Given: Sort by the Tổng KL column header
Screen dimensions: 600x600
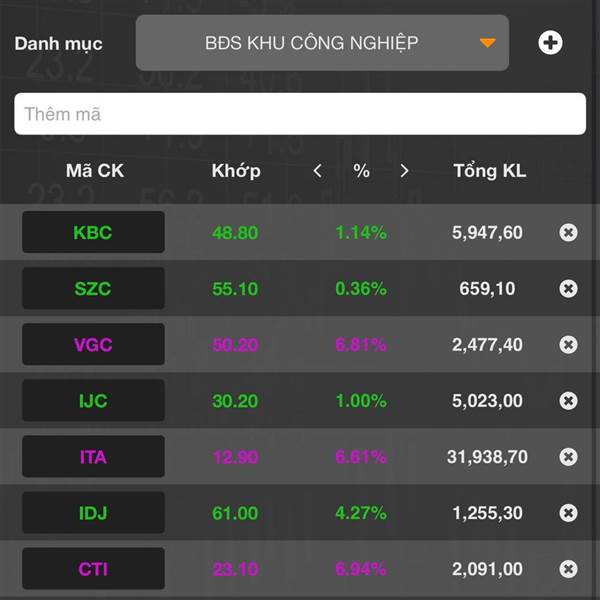Looking at the screenshot, I should (489, 171).
